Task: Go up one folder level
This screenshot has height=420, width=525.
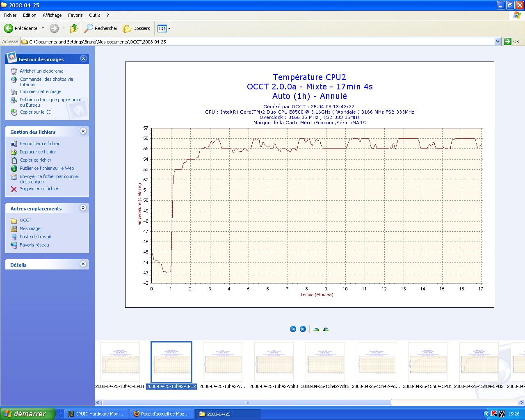Action: pyautogui.click(x=74, y=28)
